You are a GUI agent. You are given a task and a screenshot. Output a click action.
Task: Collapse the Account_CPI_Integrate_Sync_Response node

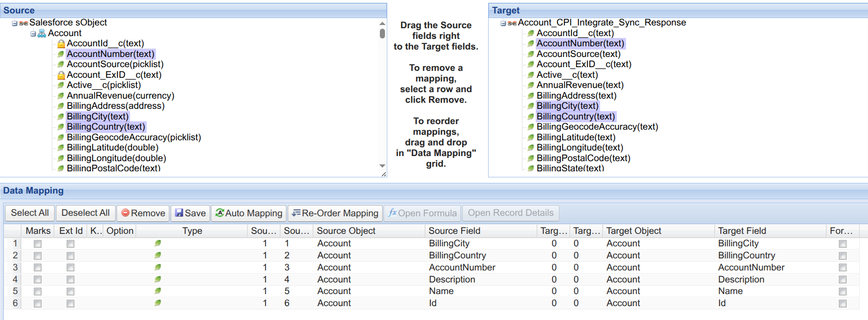(x=503, y=23)
